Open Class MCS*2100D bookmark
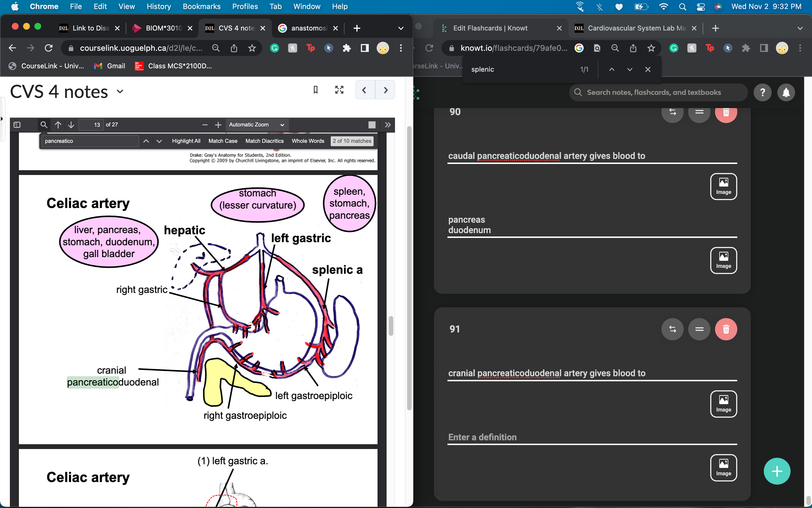Screen dimensions: 812x508 pos(173,66)
